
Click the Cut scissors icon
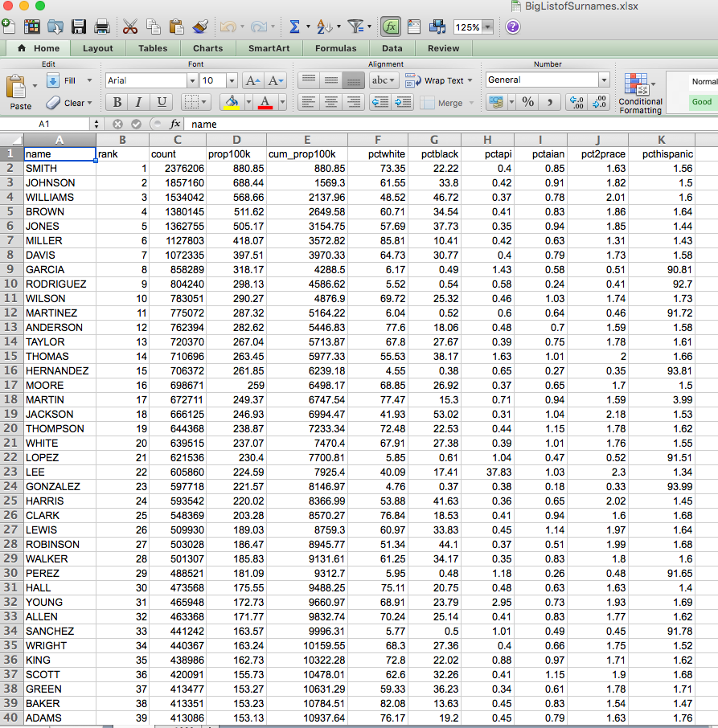pyautogui.click(x=130, y=27)
